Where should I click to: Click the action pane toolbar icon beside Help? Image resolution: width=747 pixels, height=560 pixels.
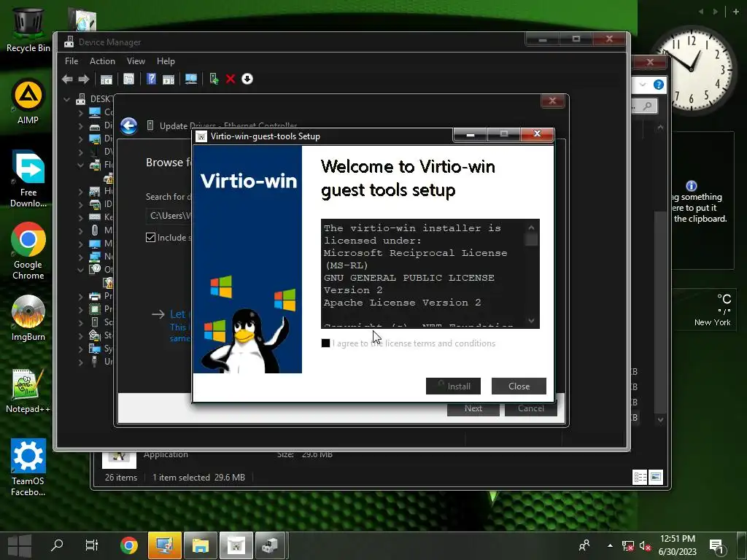[x=169, y=79]
